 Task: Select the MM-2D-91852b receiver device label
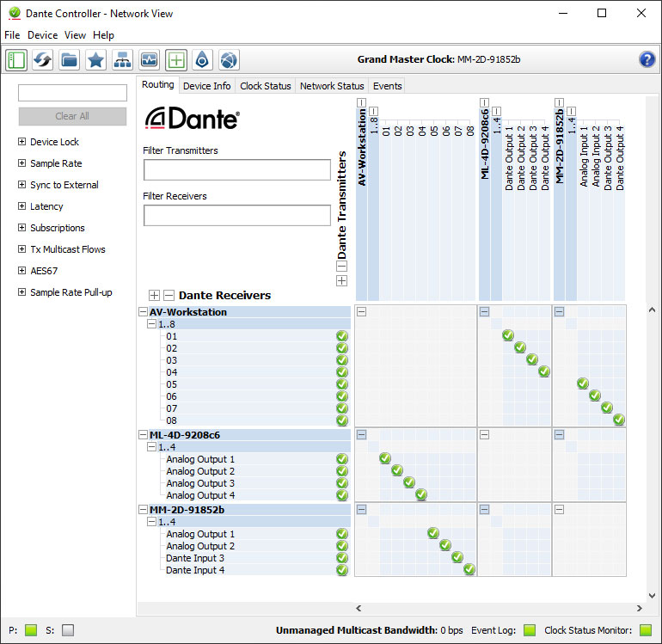tap(187, 510)
